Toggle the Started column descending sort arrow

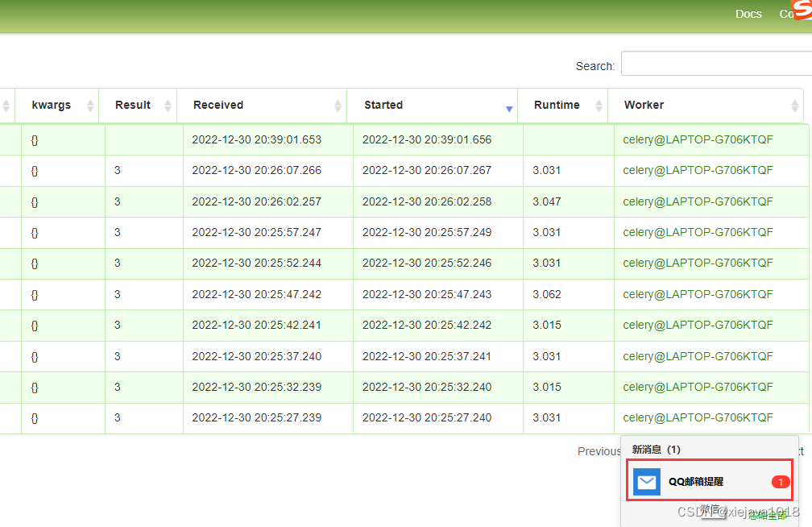509,108
